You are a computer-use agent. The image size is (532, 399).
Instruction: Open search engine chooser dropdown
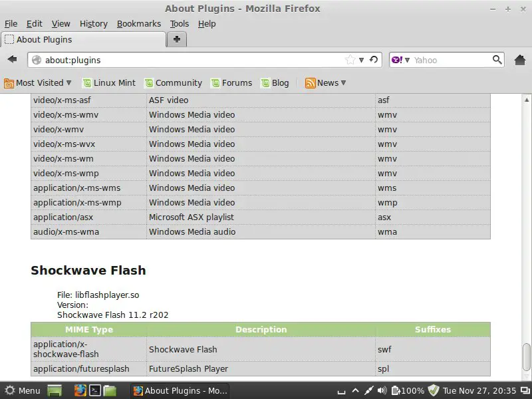click(x=407, y=60)
